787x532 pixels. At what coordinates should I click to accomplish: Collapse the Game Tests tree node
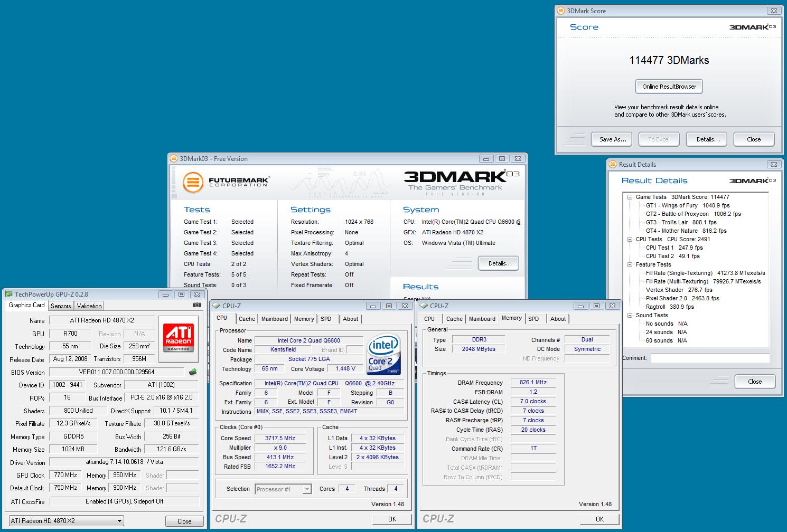point(630,197)
